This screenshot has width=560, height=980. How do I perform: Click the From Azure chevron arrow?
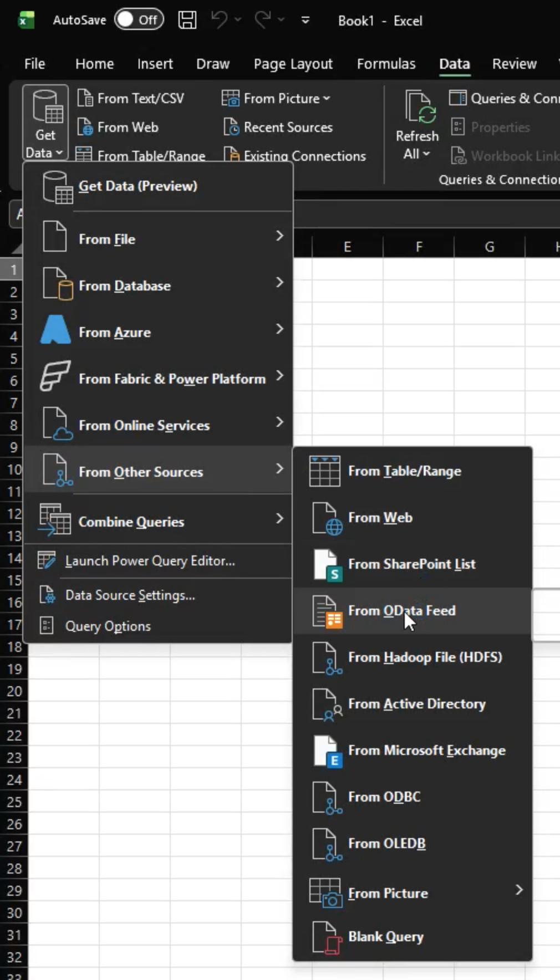tap(280, 329)
